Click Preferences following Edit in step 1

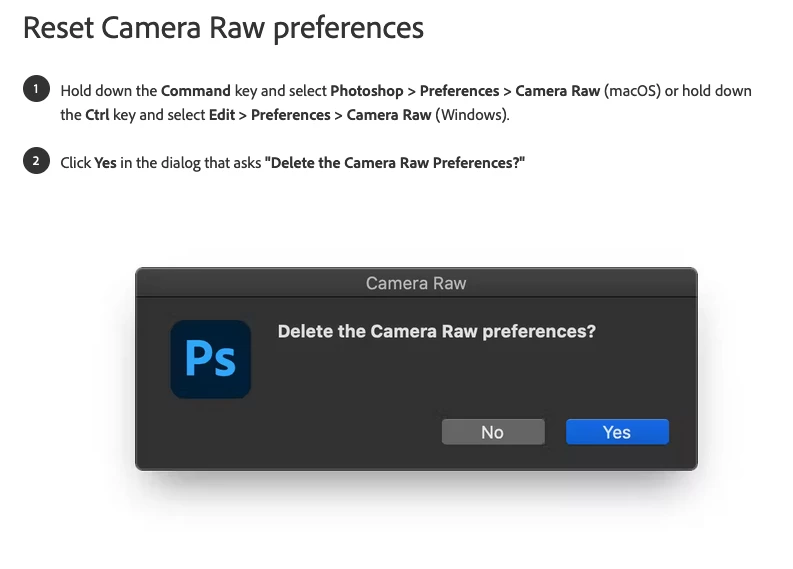pos(290,115)
